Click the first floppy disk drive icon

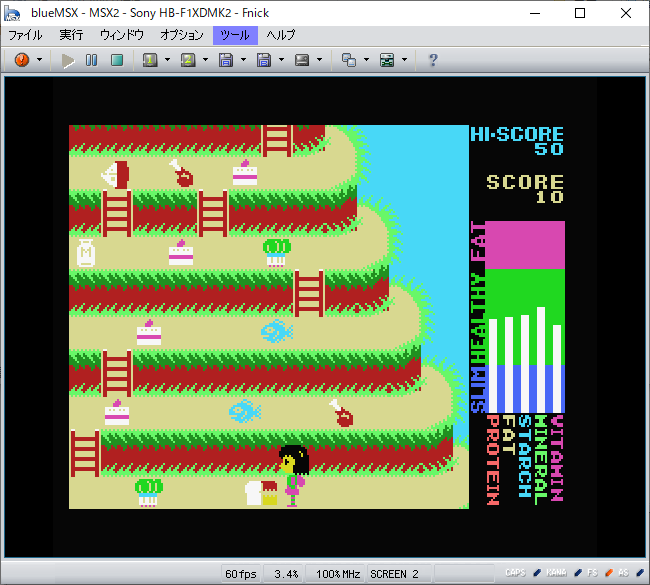[226, 60]
